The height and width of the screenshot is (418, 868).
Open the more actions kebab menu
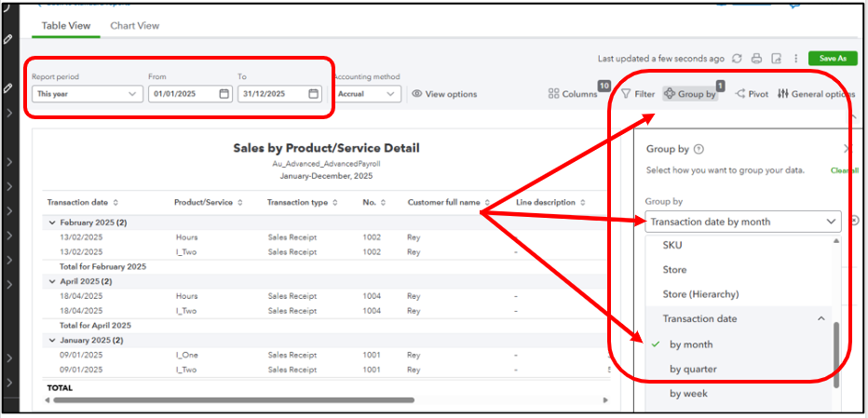796,58
